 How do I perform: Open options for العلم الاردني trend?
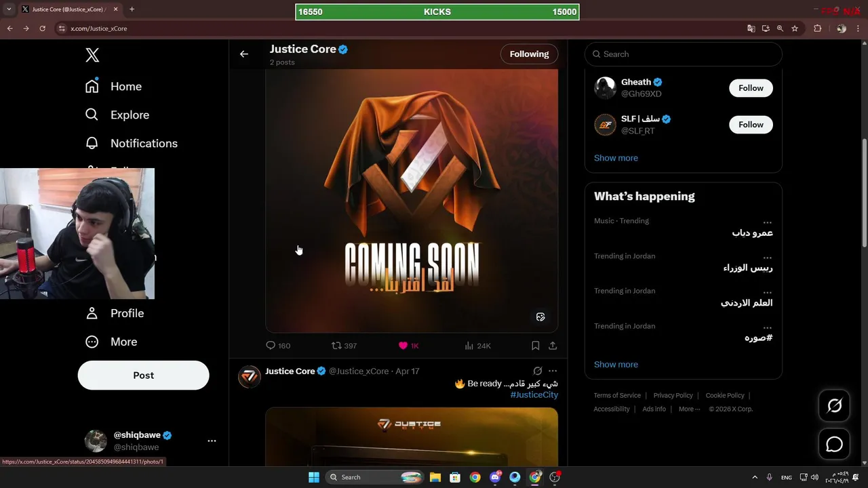coord(767,293)
